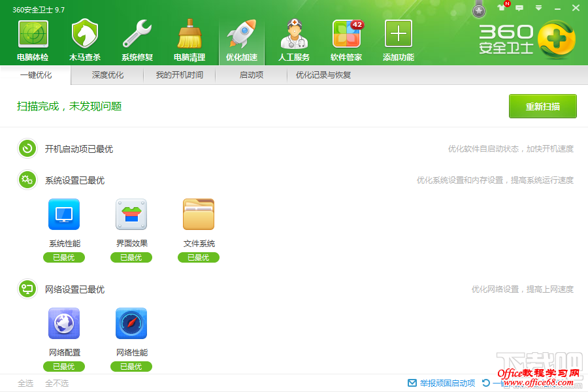Select the 文件系统 folder icon
The width and height of the screenshot is (588, 392).
199,214
